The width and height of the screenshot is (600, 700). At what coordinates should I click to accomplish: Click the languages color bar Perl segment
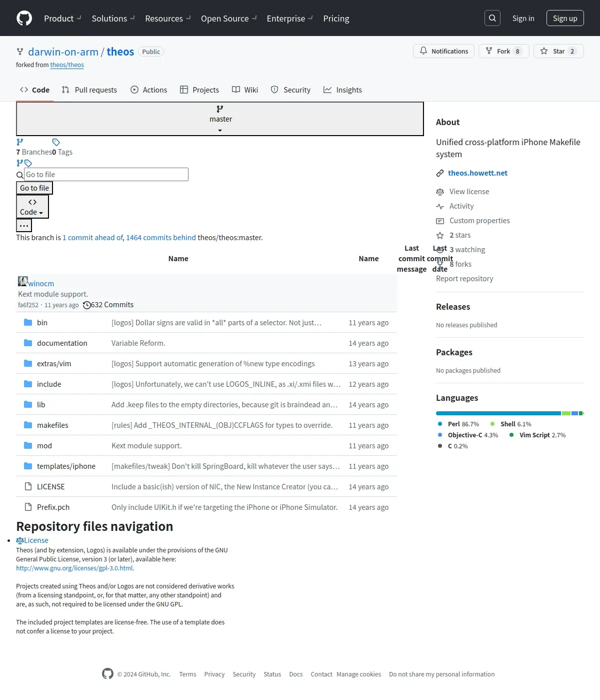(498, 413)
